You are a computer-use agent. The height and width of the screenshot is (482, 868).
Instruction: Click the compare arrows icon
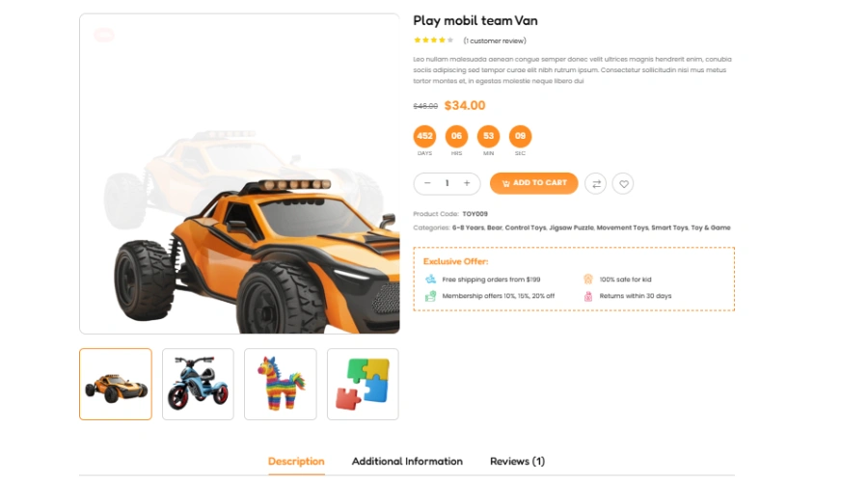tap(596, 184)
